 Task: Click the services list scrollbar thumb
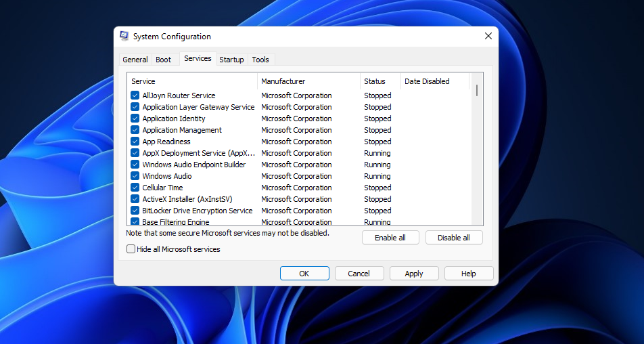[477, 91]
